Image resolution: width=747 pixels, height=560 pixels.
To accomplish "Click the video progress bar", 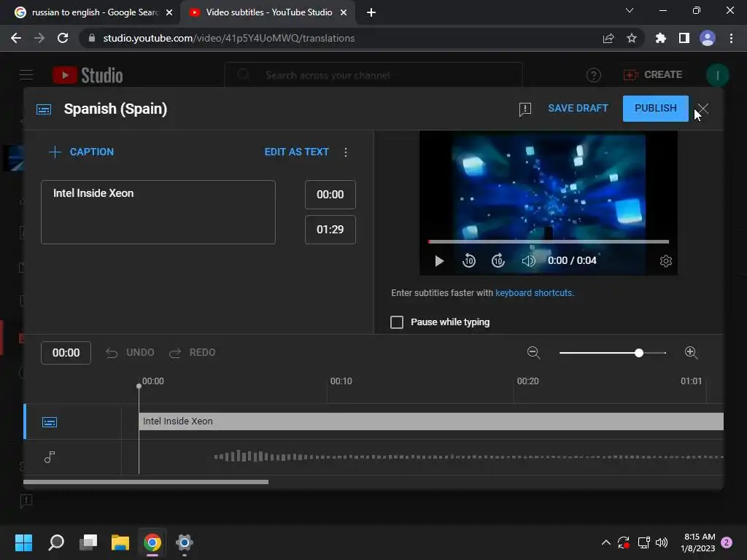I will 549,241.
